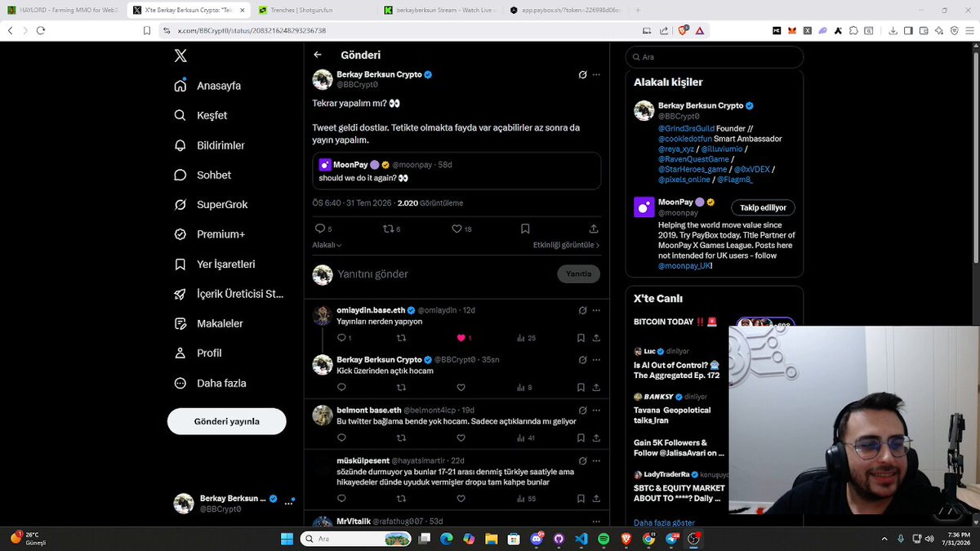The width and height of the screenshot is (980, 551).
Task: Click the Gönderi yayınla button
Action: pyautogui.click(x=227, y=421)
